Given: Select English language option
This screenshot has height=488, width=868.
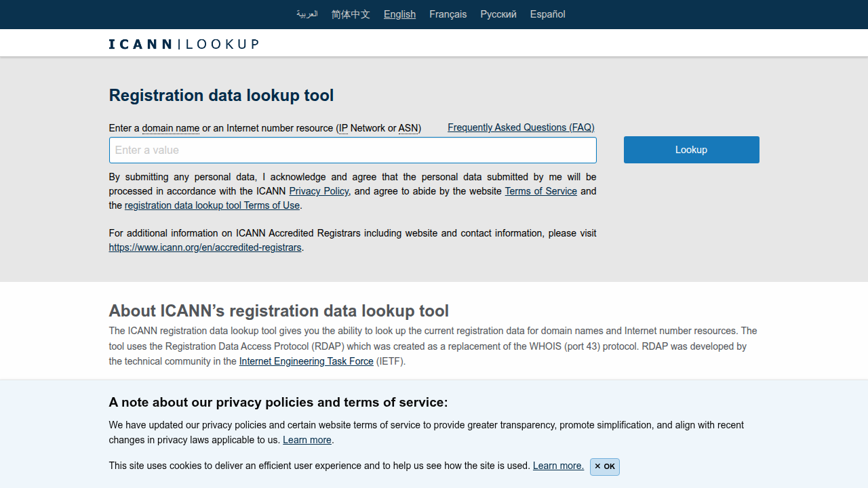Looking at the screenshot, I should [x=399, y=14].
